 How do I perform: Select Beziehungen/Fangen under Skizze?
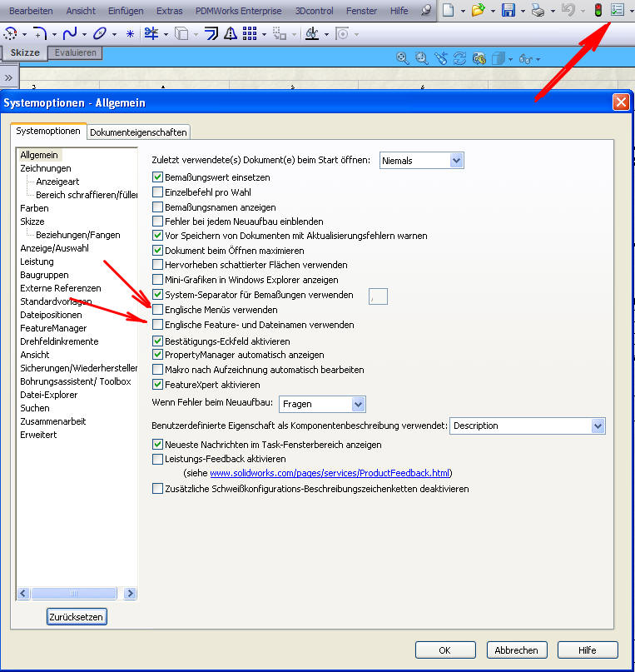tap(78, 235)
